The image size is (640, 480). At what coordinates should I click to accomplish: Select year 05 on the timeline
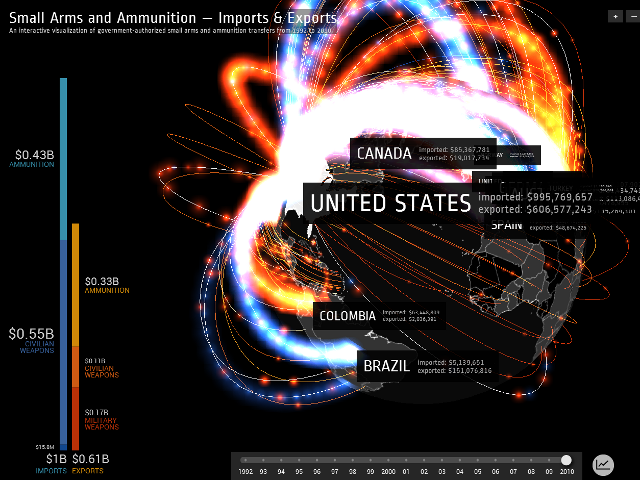click(477, 469)
